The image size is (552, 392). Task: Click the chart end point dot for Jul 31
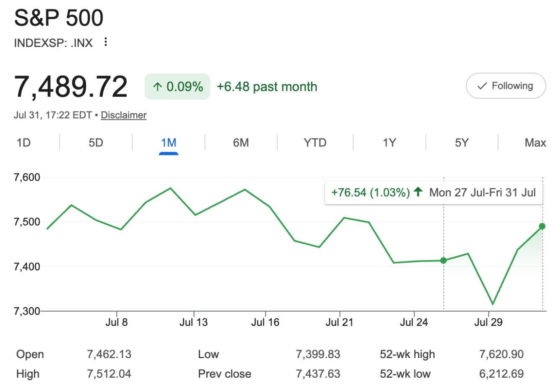coord(542,226)
